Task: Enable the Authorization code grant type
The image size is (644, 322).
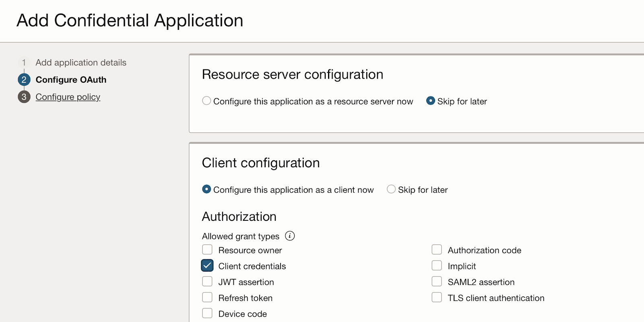Action: 437,250
